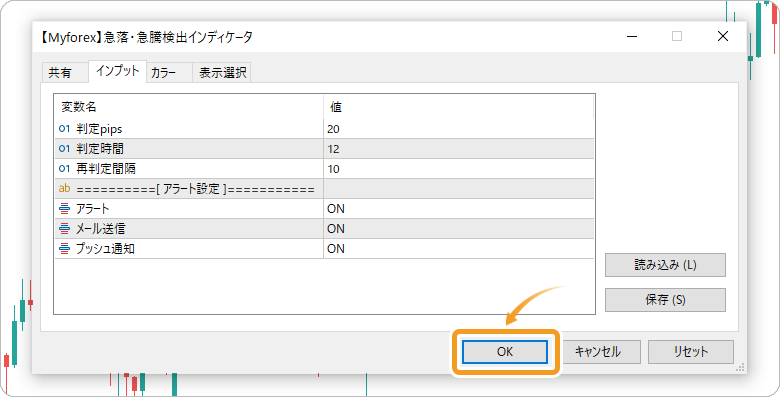Select the 再判定間隔 variable name
The image size is (780, 397).
[106, 169]
